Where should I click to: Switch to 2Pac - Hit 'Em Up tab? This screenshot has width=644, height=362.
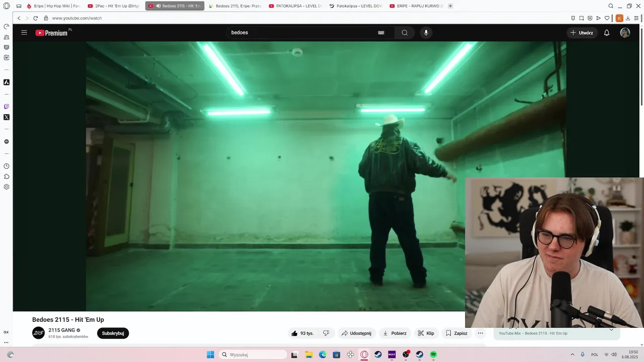[114, 6]
